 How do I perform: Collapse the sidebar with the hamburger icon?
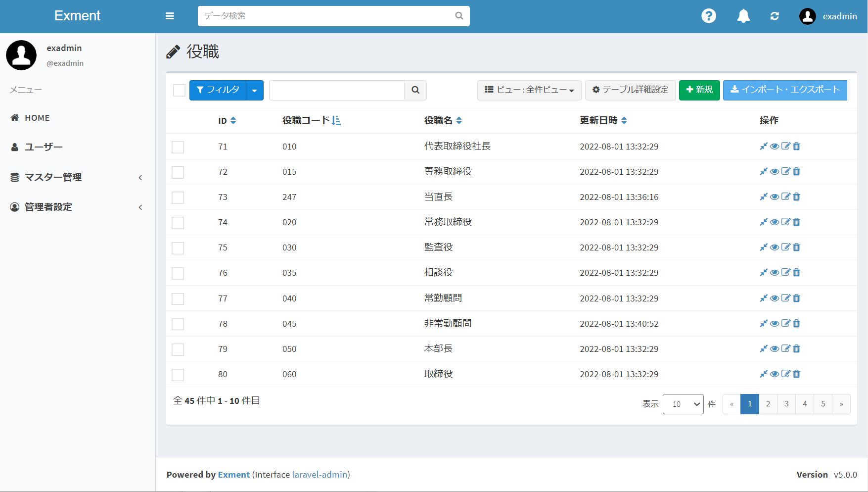(170, 16)
